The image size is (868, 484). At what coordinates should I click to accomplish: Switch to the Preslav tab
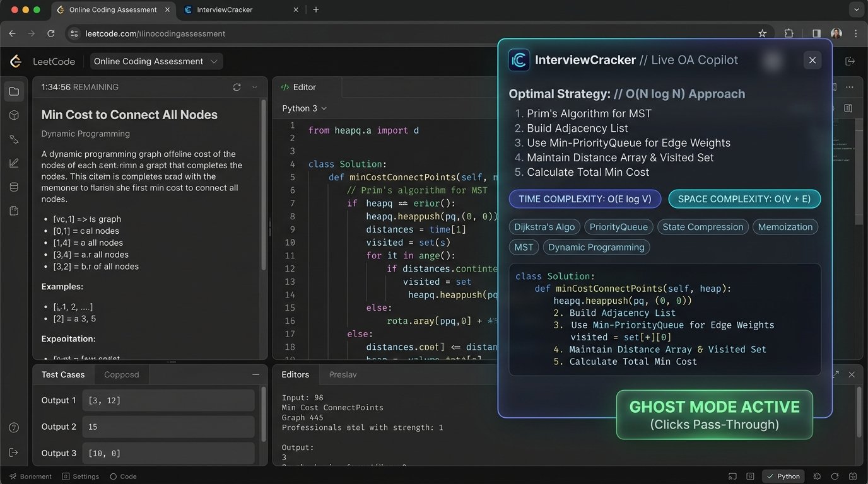343,374
